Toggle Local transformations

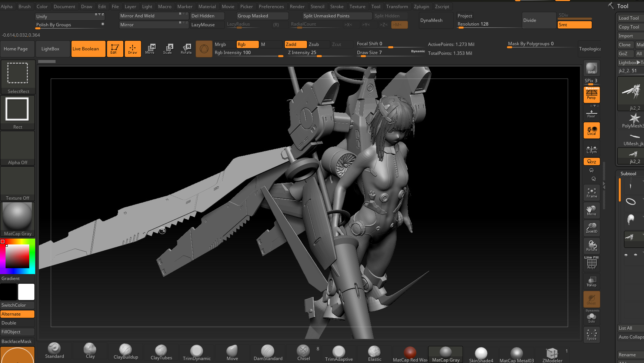point(591,130)
